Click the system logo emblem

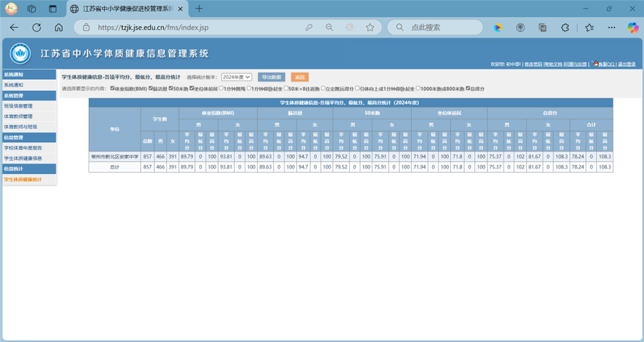[x=20, y=54]
